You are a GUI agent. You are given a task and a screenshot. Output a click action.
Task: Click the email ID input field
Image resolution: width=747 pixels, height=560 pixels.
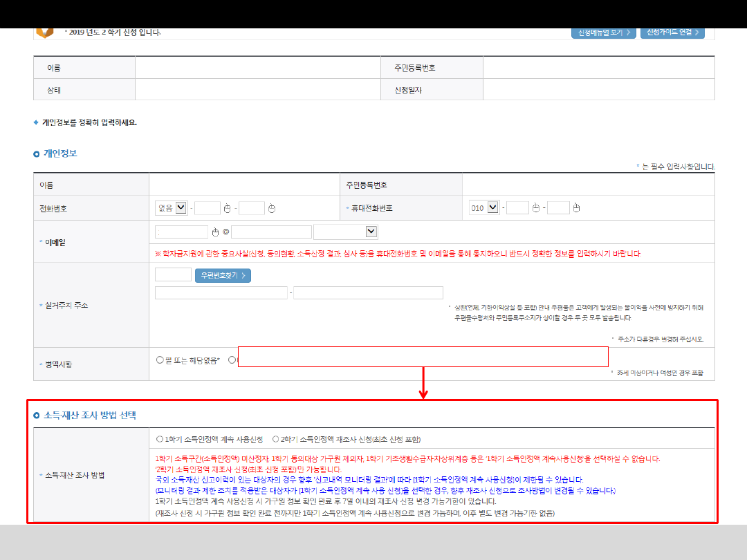[182, 232]
